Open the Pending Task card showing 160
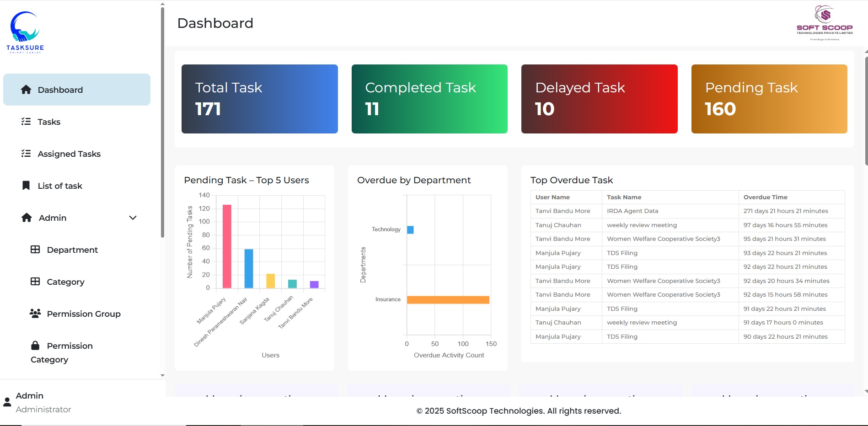The height and width of the screenshot is (426, 868). click(x=769, y=98)
